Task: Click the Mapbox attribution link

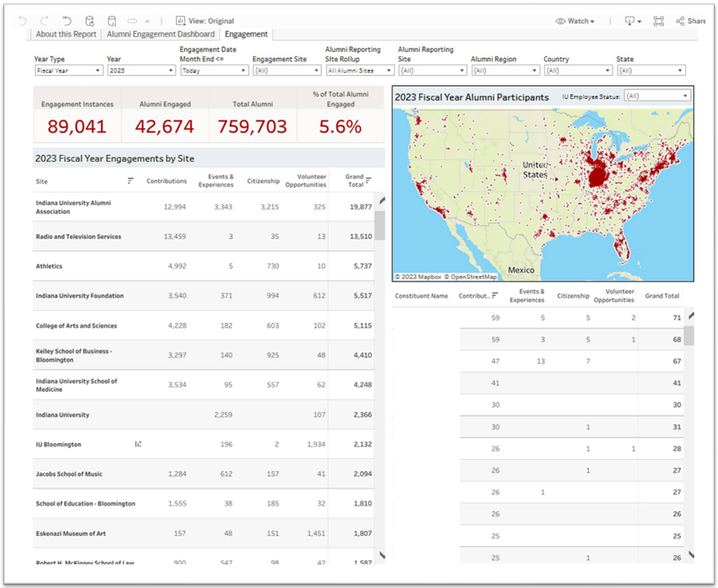Action: click(x=418, y=277)
